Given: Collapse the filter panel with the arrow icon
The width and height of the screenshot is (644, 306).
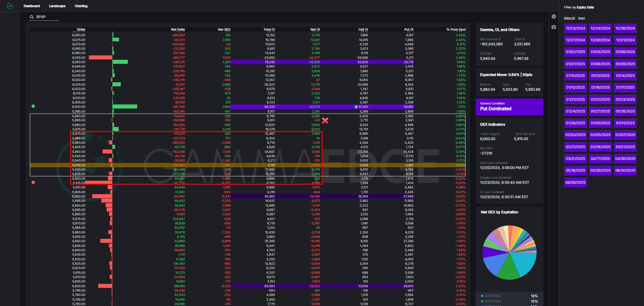Looking at the screenshot, I should point(554,16).
